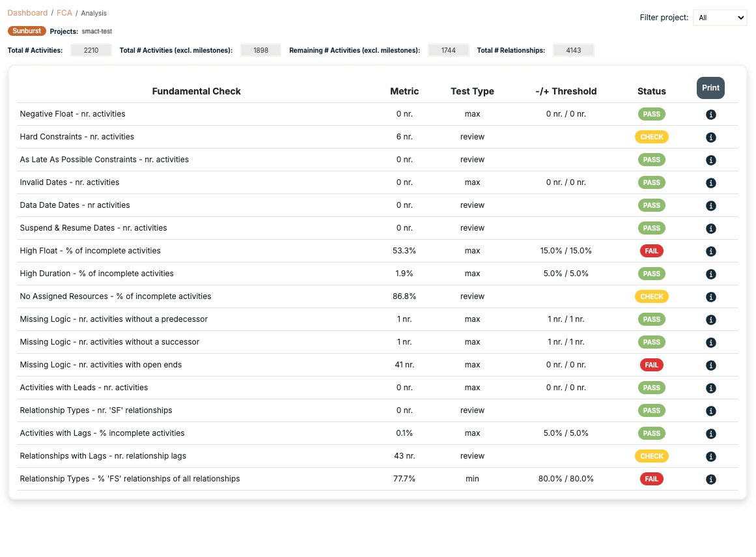Click the Sunburst badge
This screenshot has width=756, height=557.
pos(27,31)
